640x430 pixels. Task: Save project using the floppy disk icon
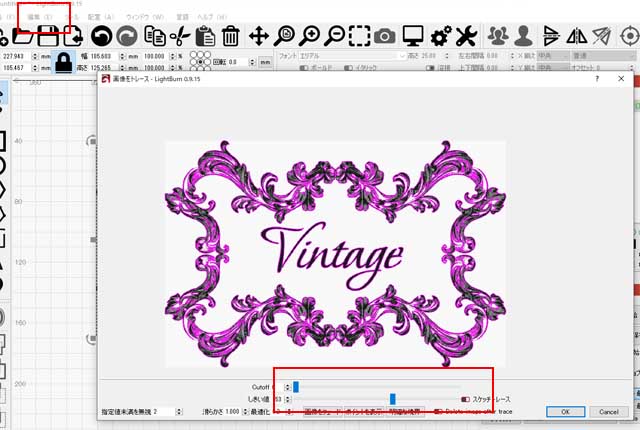coord(48,35)
